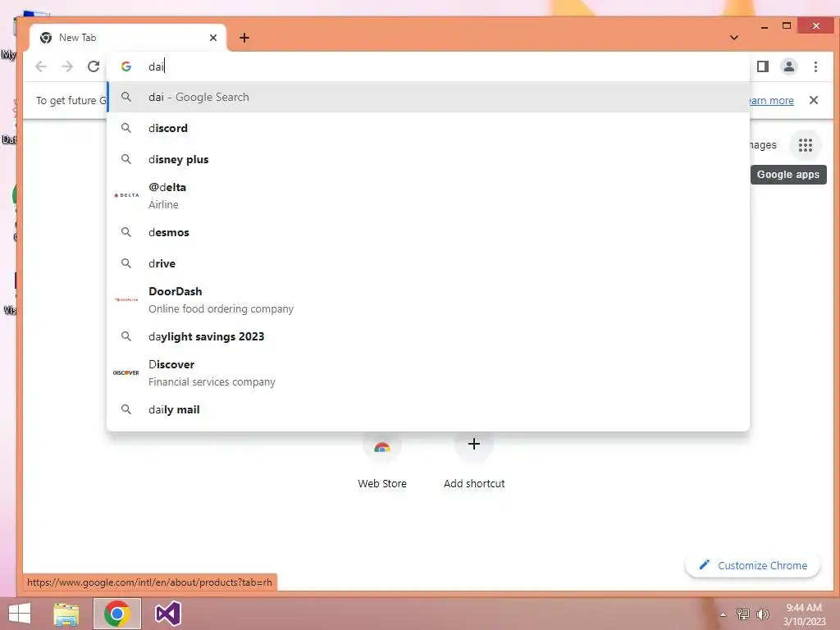Select the New Tab tab
The width and height of the screenshot is (840, 630).
tap(128, 38)
